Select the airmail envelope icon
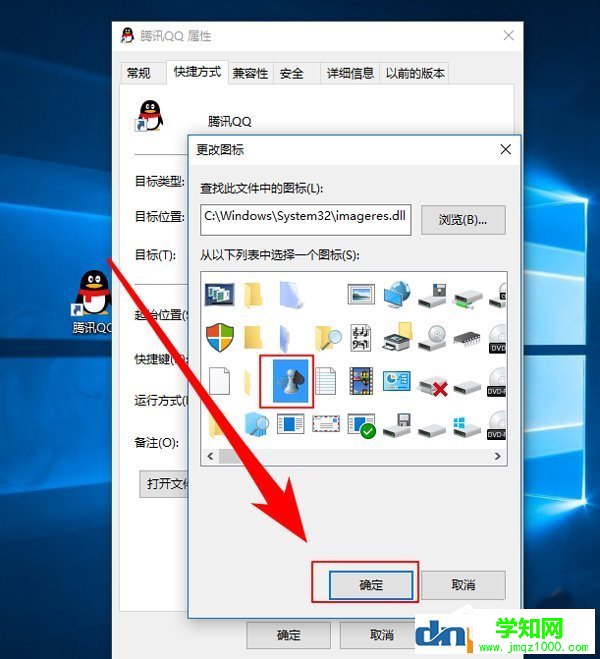The image size is (600, 659). click(x=326, y=424)
